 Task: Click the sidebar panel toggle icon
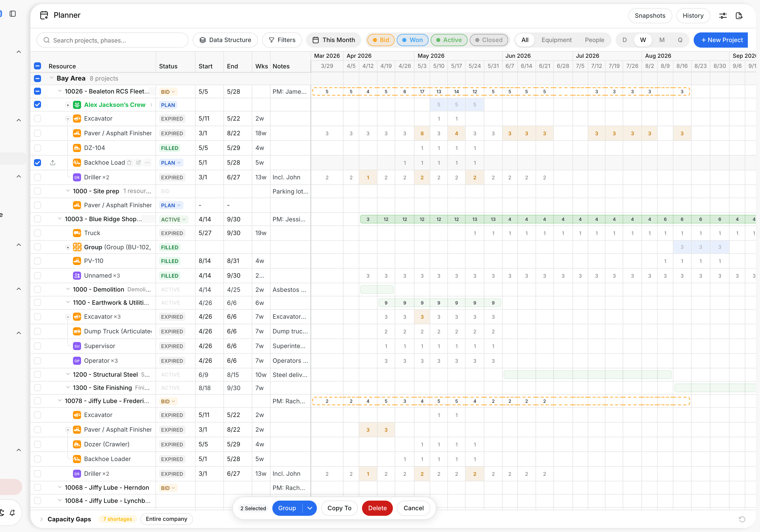tap(13, 14)
